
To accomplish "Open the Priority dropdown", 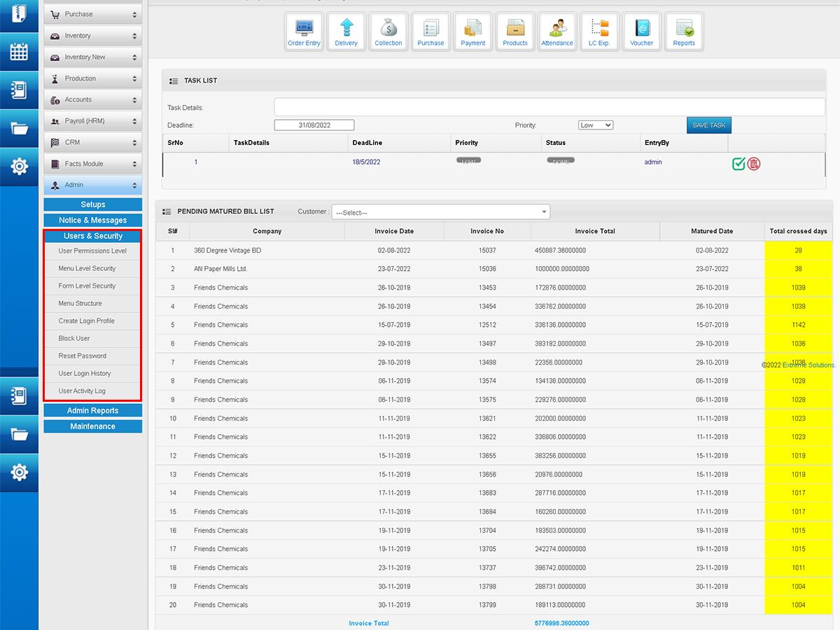I will coord(596,125).
